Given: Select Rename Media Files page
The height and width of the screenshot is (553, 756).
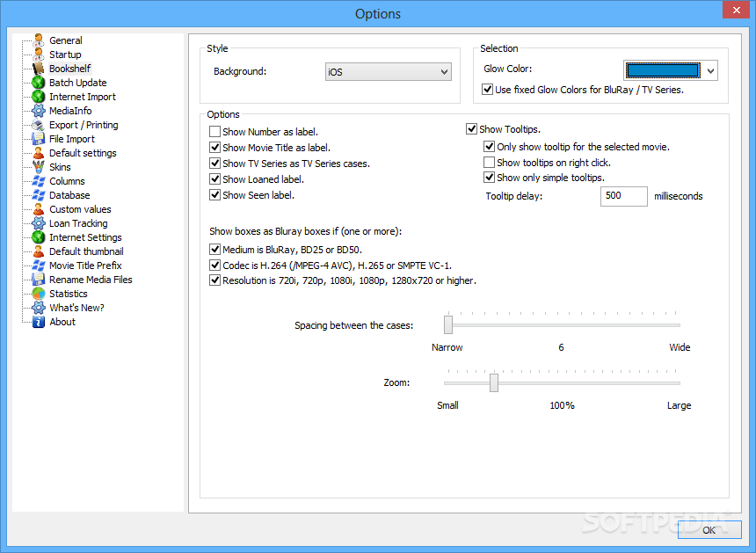Looking at the screenshot, I should 91,280.
